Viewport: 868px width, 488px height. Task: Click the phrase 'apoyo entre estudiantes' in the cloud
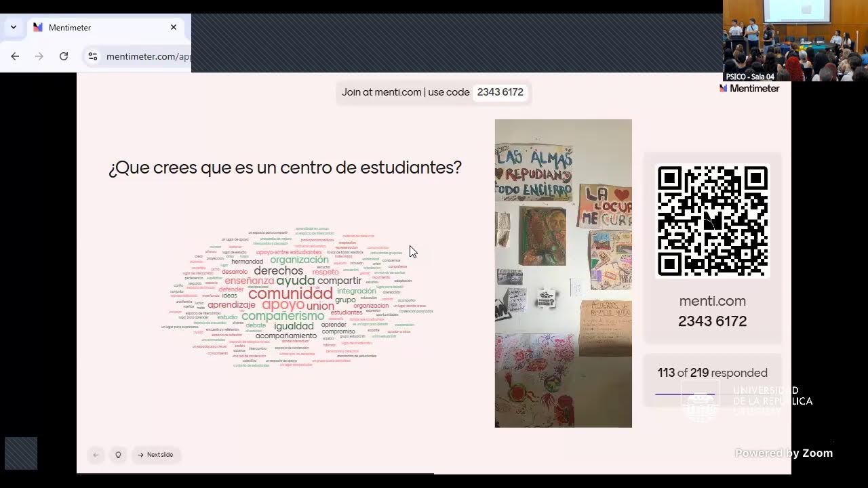tap(289, 252)
